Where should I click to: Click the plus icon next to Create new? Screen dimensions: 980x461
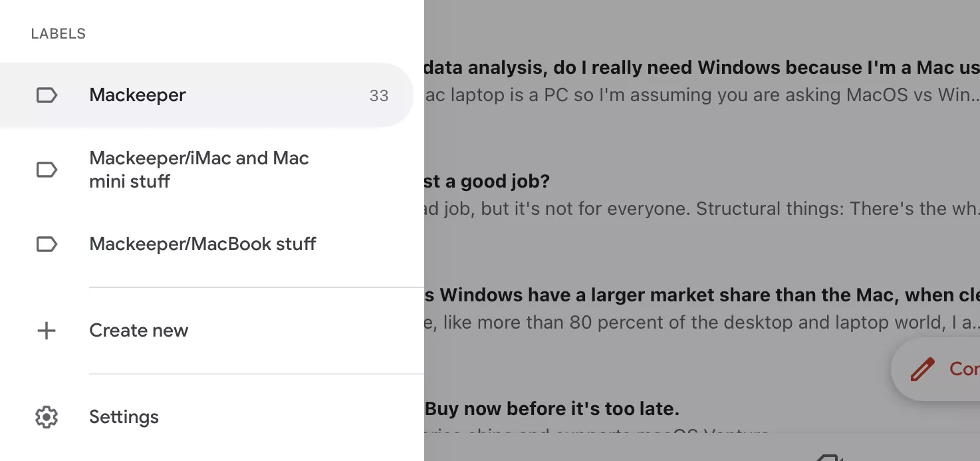pos(47,331)
